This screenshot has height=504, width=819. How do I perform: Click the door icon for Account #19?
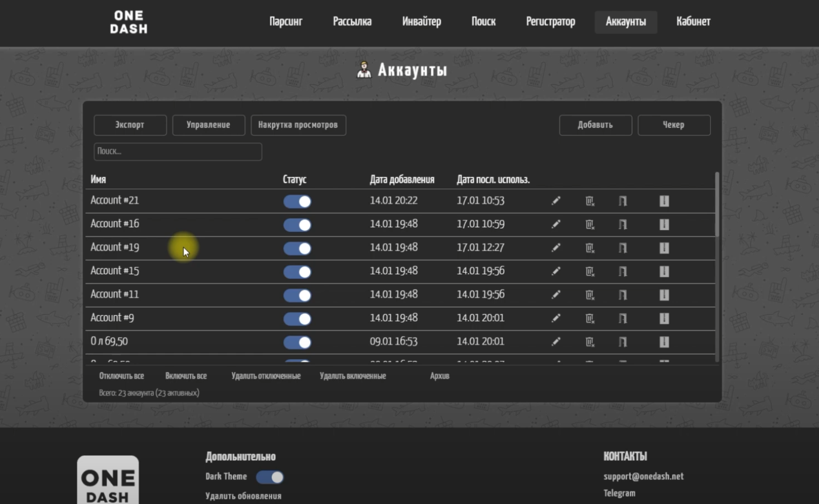tap(622, 248)
